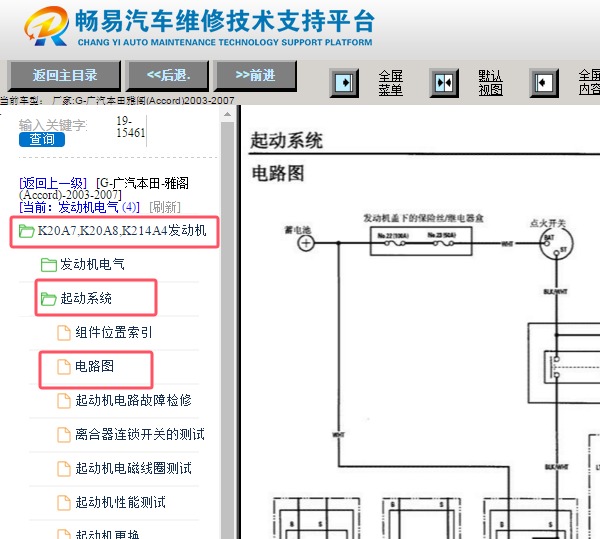Open the 全屏菜单 link
The height and width of the screenshot is (539, 600).
(x=390, y=83)
